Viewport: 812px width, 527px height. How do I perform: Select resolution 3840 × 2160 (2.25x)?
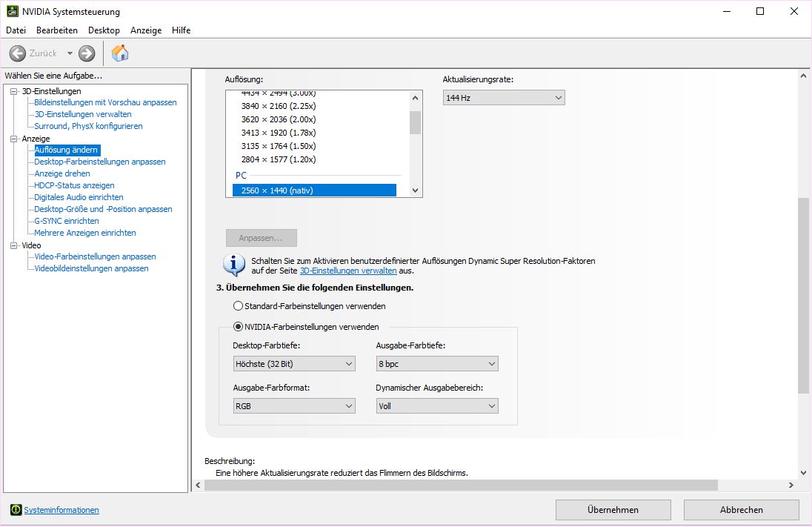point(278,106)
